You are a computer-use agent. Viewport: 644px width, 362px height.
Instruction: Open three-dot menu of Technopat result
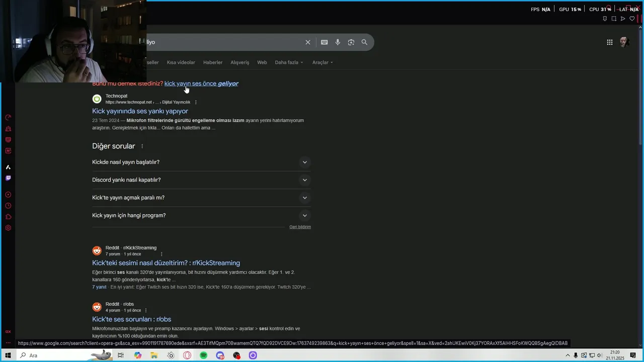196,102
